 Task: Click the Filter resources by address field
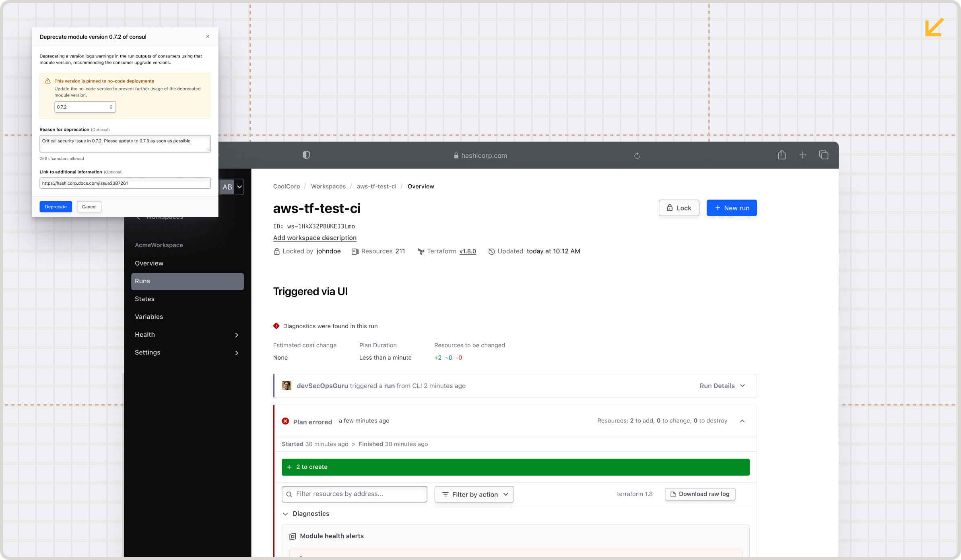354,494
